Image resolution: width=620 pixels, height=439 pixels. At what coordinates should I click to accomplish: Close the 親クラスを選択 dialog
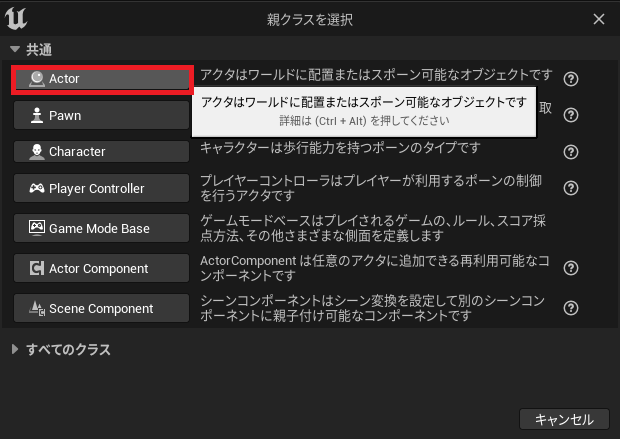599,19
